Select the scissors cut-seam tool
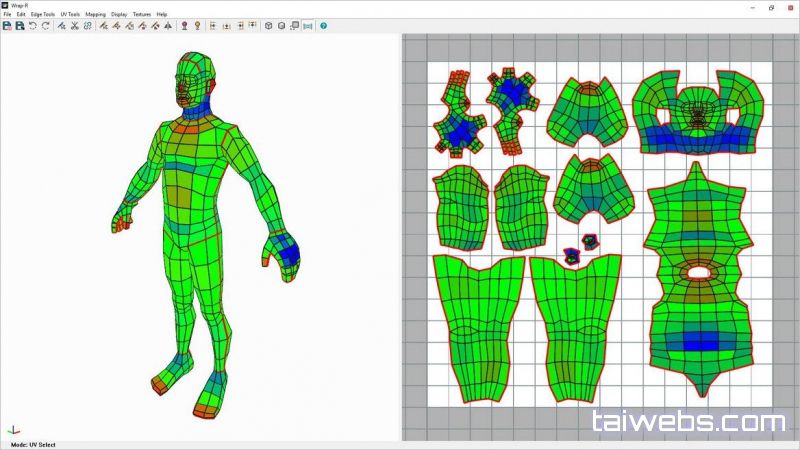The image size is (800, 450). pyautogui.click(x=75, y=25)
